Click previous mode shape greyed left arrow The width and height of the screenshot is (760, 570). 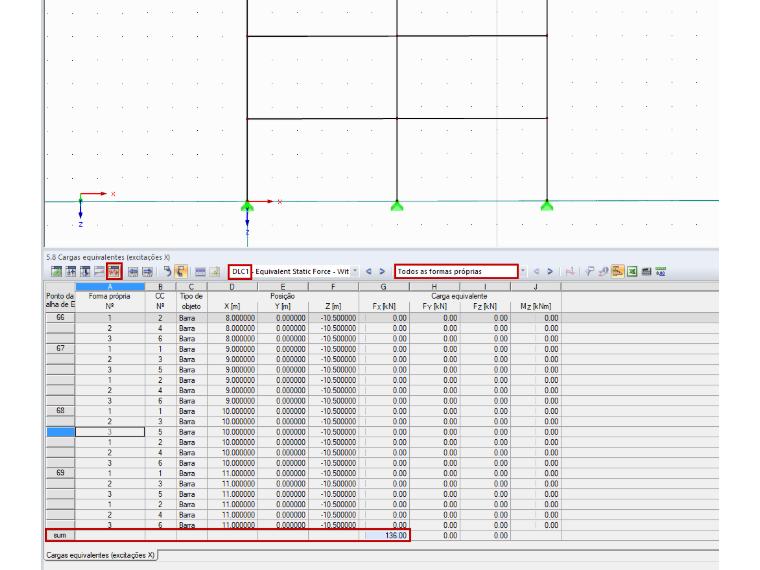pos(537,271)
